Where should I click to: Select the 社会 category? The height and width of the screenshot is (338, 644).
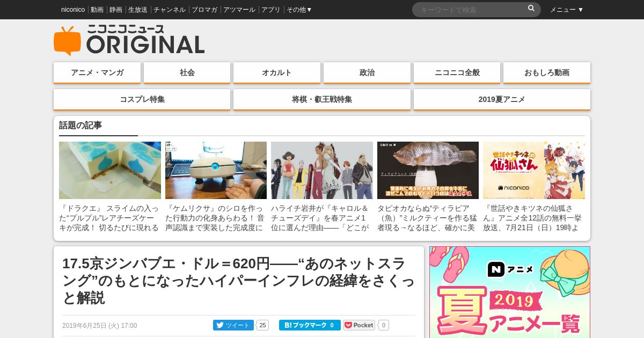point(187,72)
